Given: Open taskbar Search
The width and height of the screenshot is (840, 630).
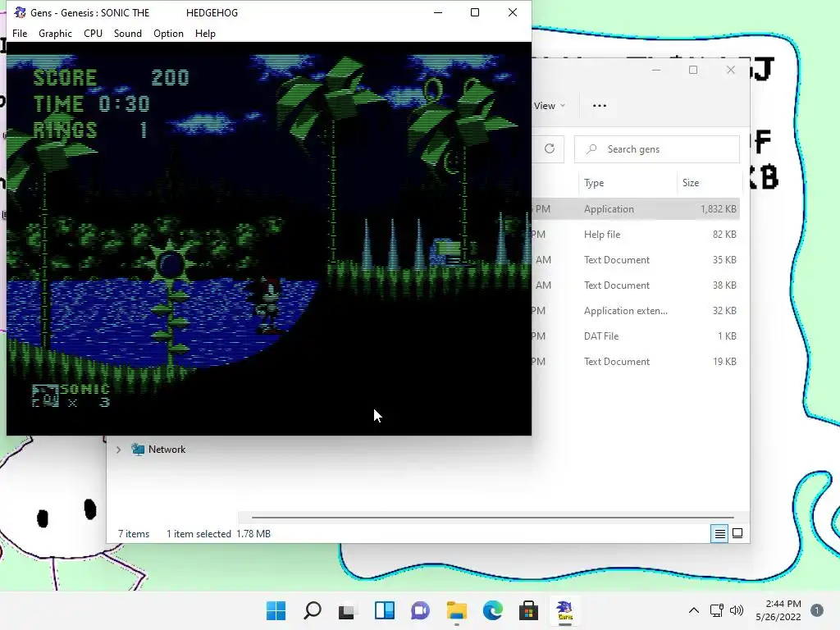Looking at the screenshot, I should click(313, 610).
